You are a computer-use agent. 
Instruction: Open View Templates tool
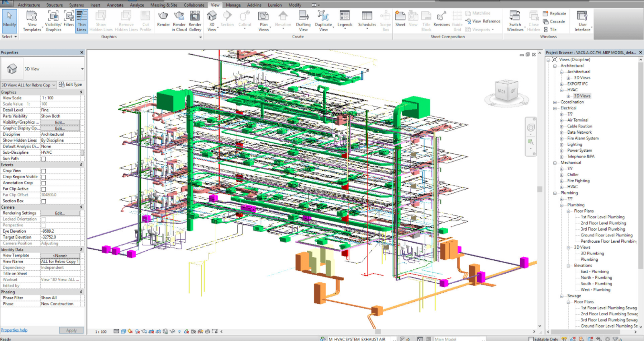[x=32, y=21]
